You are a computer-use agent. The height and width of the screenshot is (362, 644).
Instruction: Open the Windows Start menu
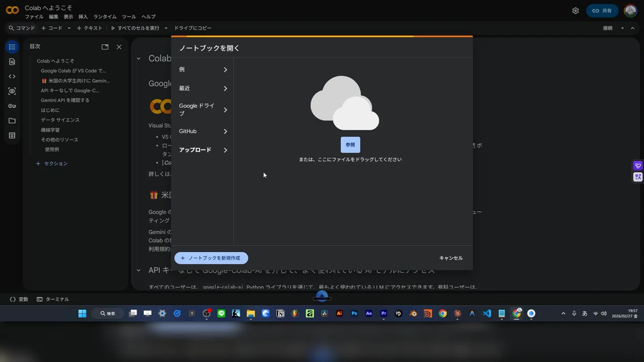click(x=82, y=314)
